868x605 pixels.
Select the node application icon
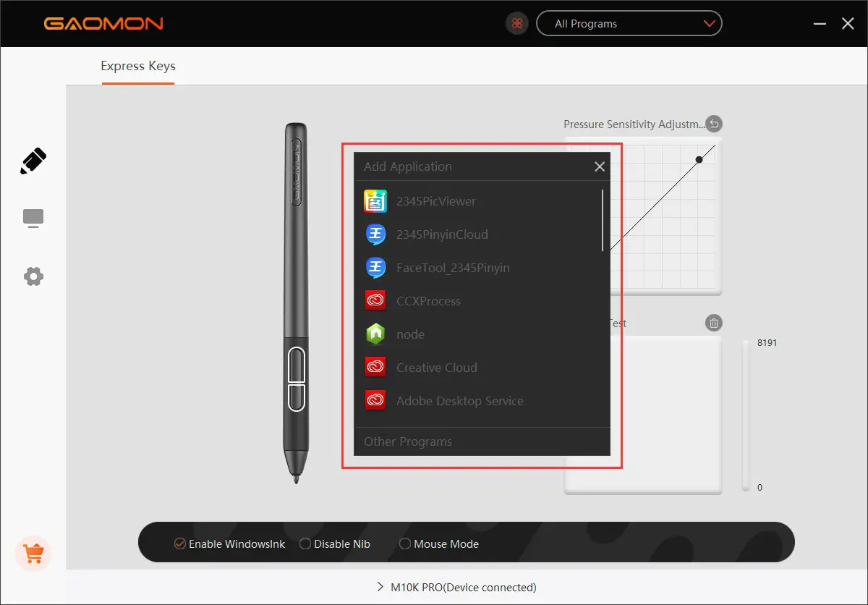(375, 334)
